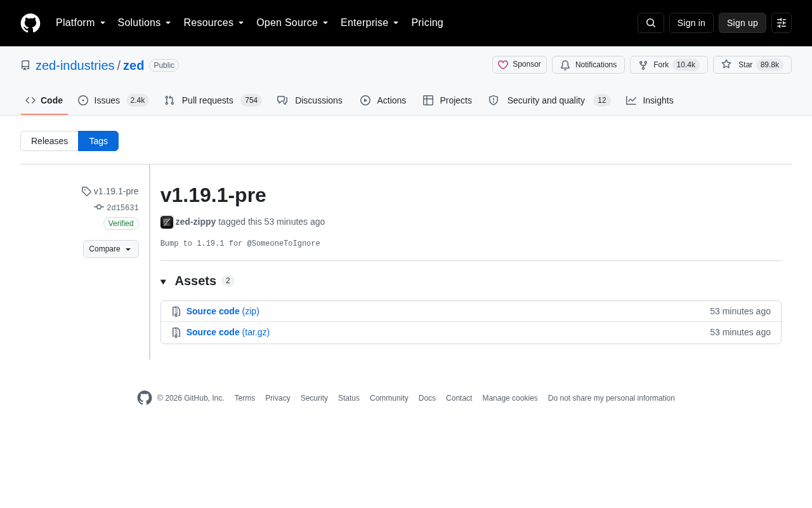Expand the Open Source menu

(x=292, y=23)
